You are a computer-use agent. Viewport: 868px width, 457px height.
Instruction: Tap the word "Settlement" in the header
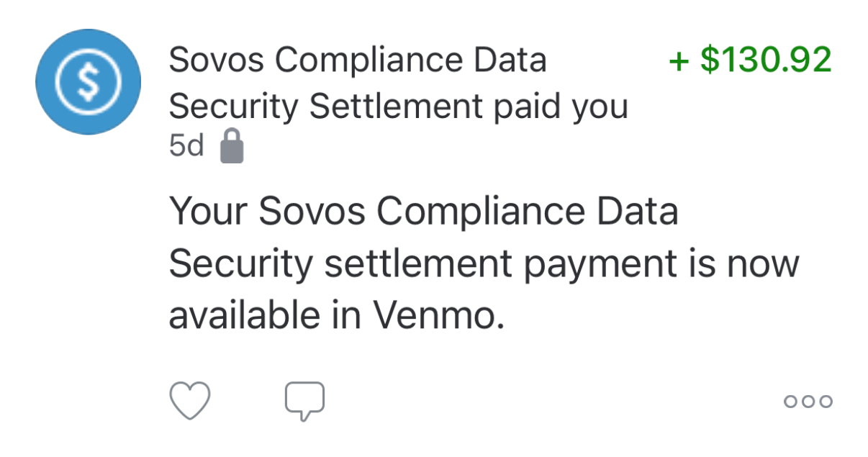tap(396, 107)
